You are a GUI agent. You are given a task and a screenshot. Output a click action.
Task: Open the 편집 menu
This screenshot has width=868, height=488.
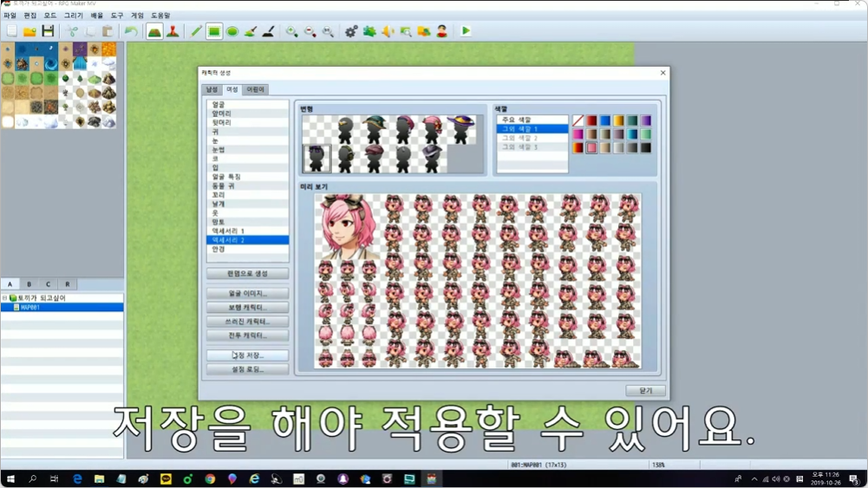29,16
